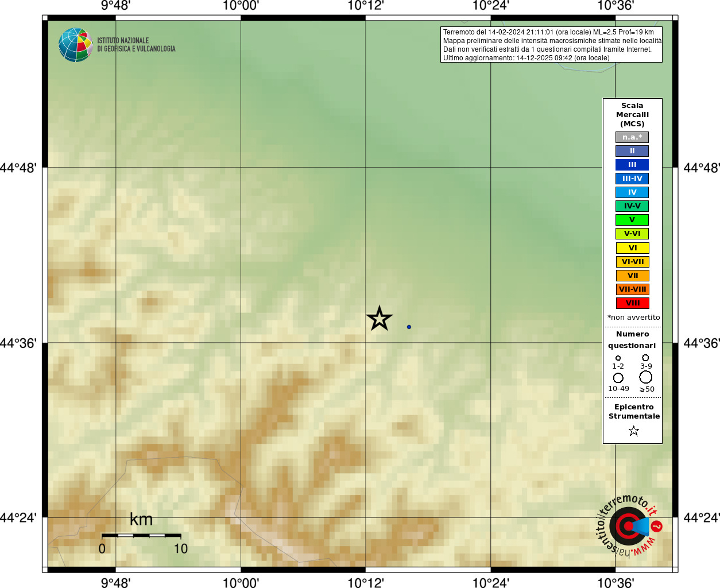
Task: Click the IV-V green legend swatch
Action: (632, 206)
